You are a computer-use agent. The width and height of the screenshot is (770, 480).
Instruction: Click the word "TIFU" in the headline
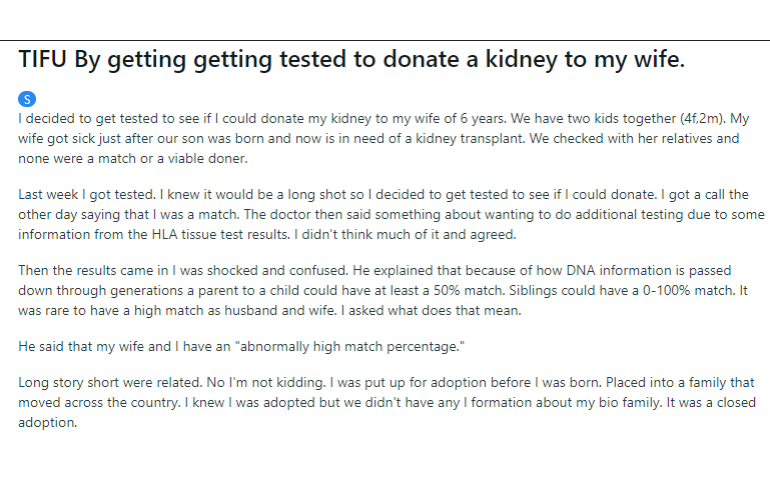click(x=42, y=59)
